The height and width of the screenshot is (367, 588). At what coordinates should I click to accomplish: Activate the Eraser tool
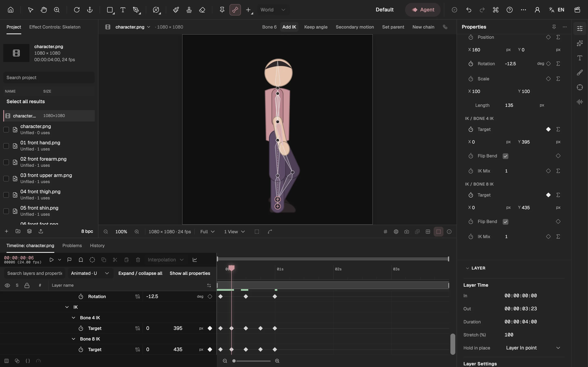pos(202,10)
